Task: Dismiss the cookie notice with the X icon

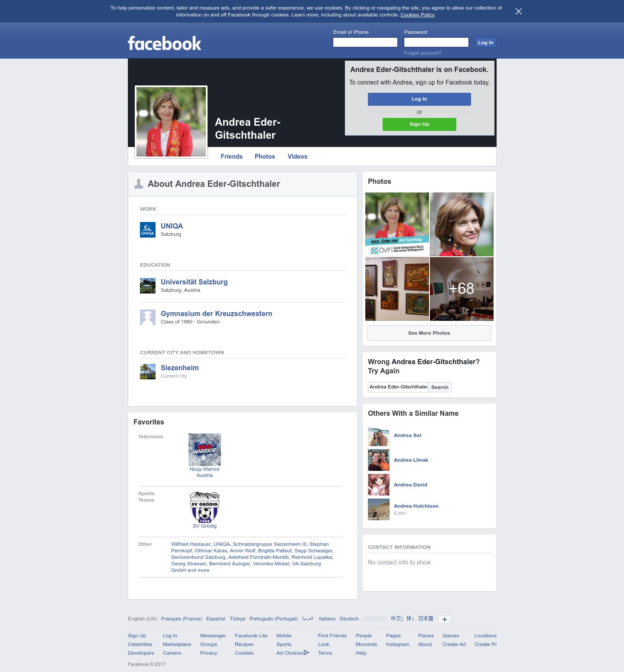Action: pyautogui.click(x=519, y=11)
